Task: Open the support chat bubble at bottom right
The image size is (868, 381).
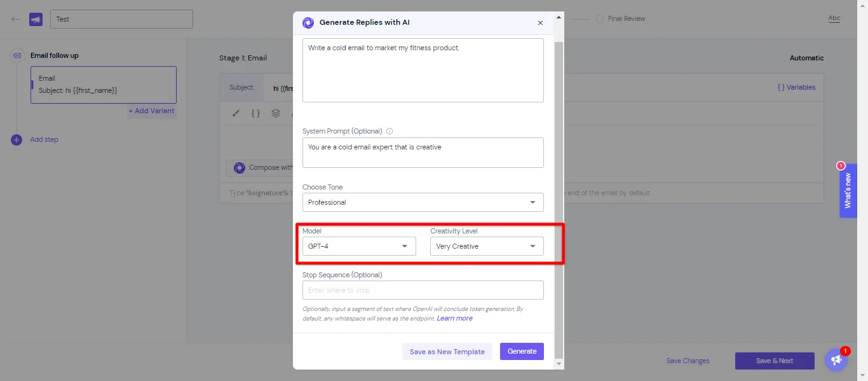Action: [x=836, y=359]
